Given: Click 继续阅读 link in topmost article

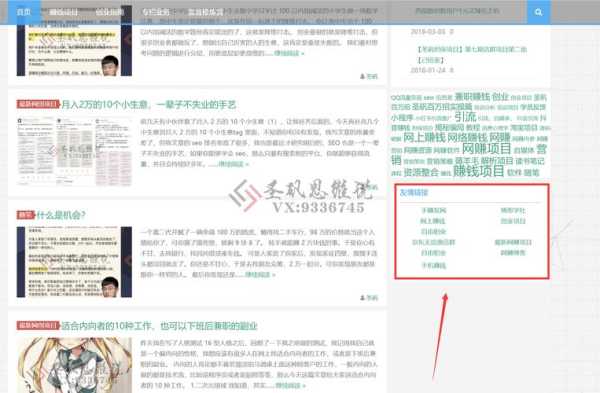Looking at the screenshot, I should 289,53.
